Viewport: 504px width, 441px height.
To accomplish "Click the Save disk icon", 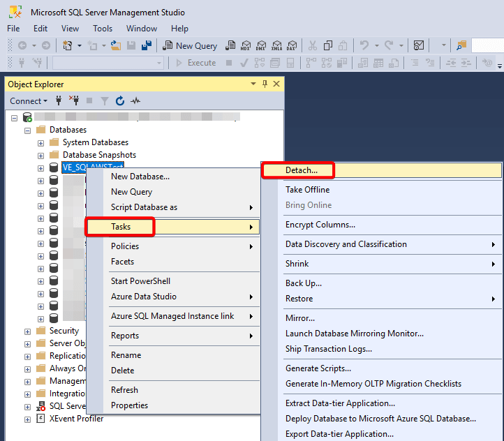I will 131,45.
